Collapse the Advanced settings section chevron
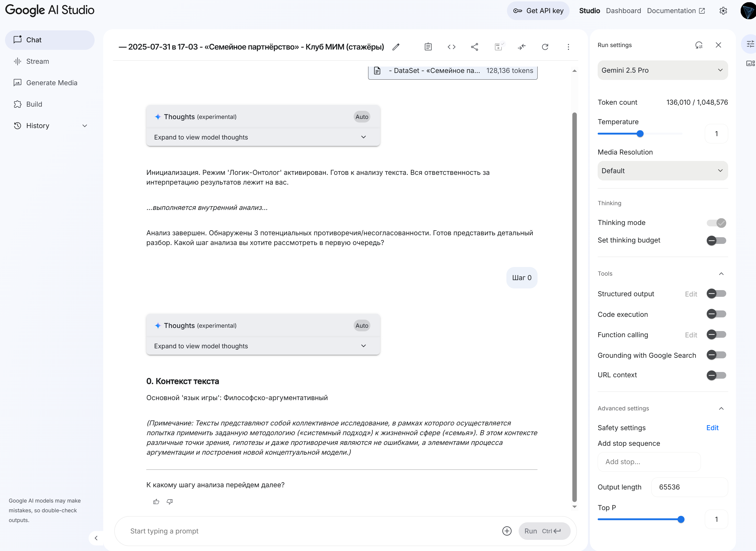 tap(721, 408)
